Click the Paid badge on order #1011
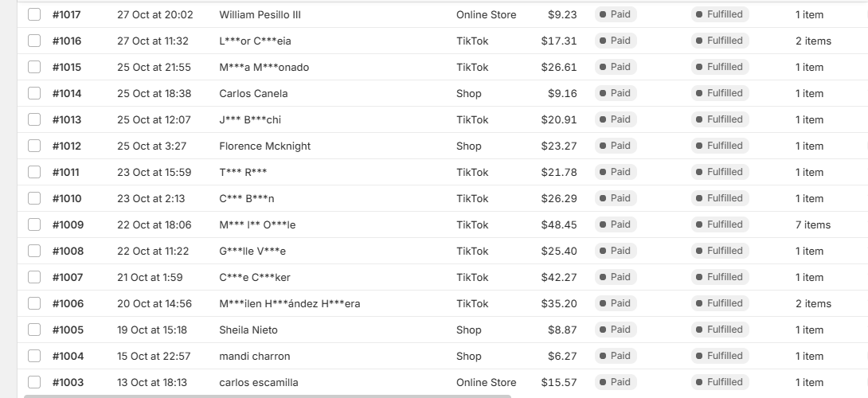 tap(616, 172)
